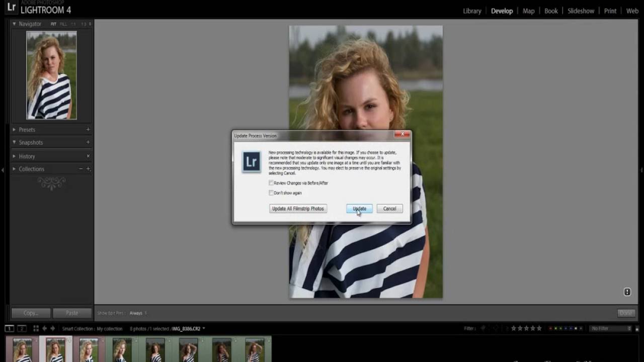Filter by flagged status icon
The image size is (644, 362).
(x=484, y=328)
